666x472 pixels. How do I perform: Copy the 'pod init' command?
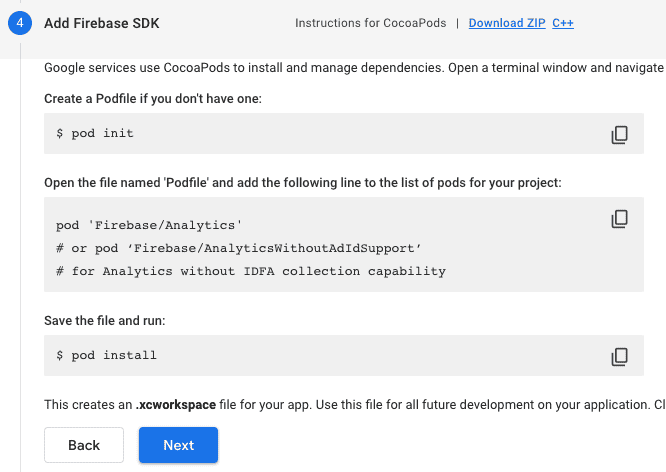[619, 134]
